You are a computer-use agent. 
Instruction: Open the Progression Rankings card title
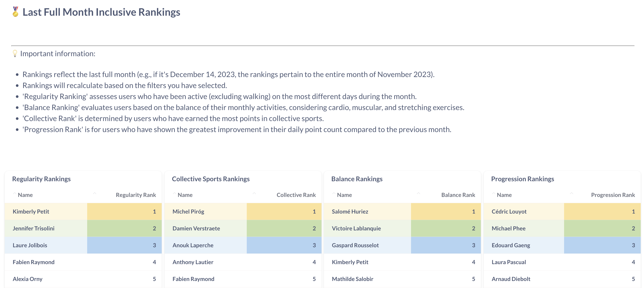pyautogui.click(x=522, y=179)
